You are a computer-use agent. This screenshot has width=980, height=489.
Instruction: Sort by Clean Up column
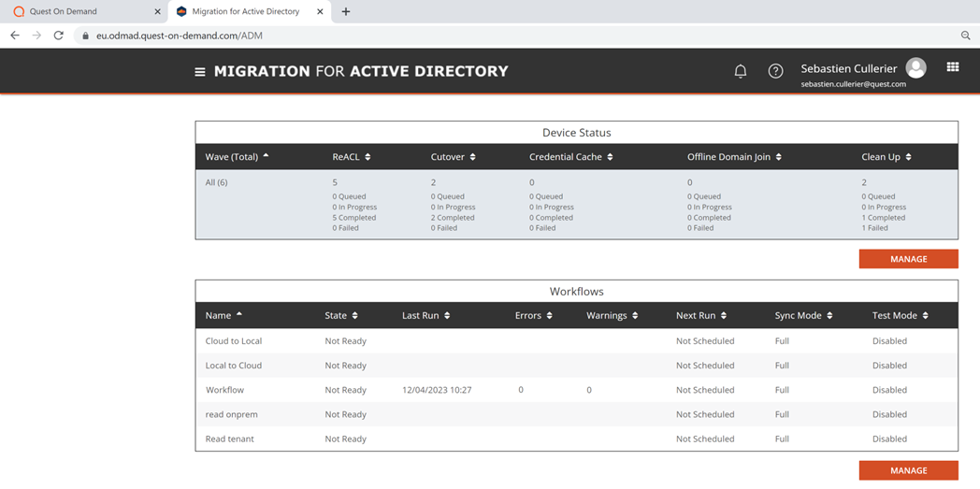tap(886, 157)
